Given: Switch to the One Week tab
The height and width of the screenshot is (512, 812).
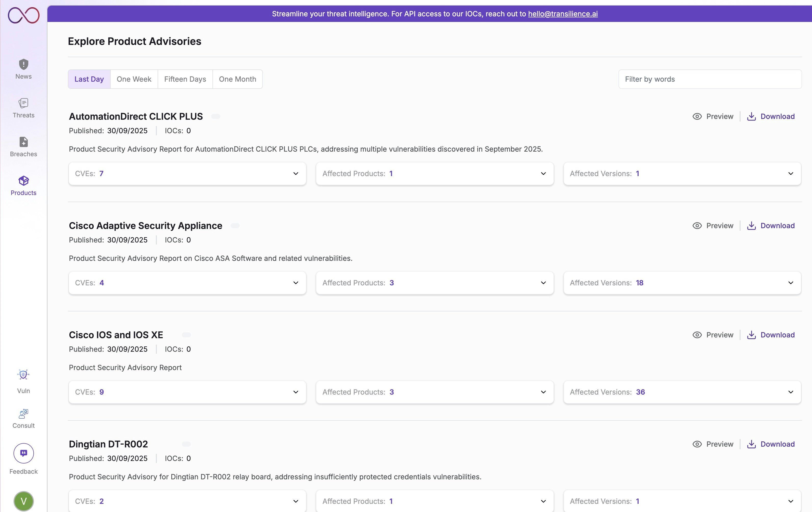Looking at the screenshot, I should click(x=134, y=79).
